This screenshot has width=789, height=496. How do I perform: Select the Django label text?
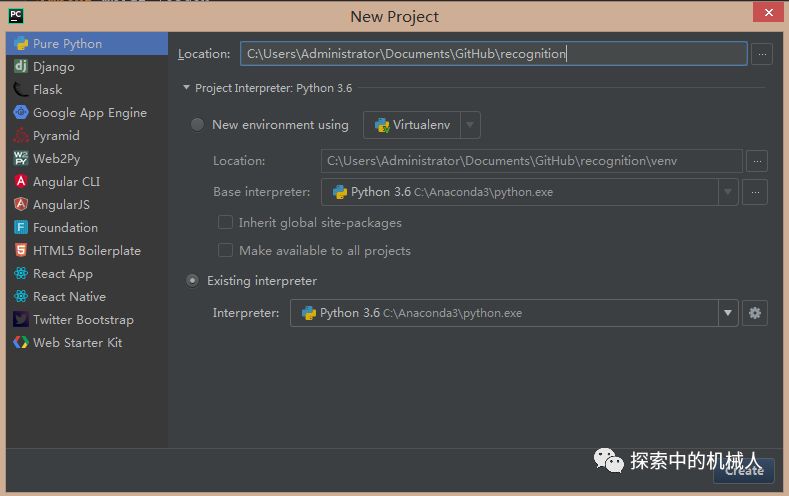click(54, 67)
